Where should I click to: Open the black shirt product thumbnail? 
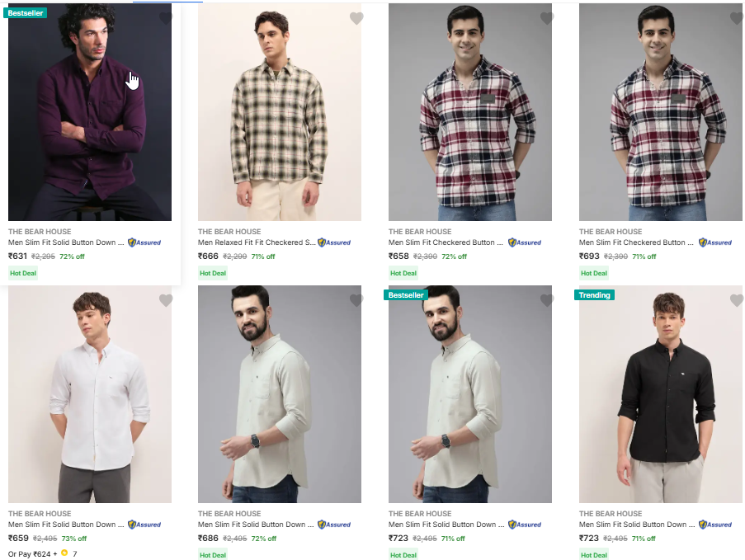point(661,394)
